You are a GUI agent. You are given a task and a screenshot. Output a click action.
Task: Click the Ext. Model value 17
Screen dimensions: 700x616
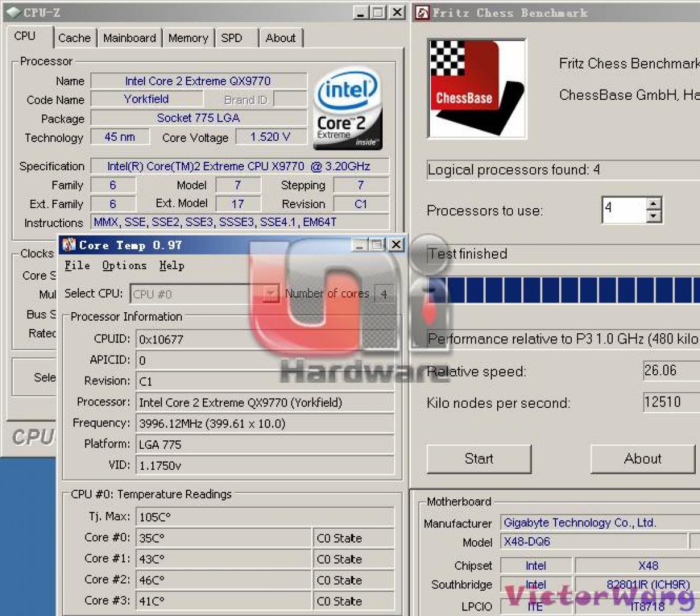tap(238, 204)
